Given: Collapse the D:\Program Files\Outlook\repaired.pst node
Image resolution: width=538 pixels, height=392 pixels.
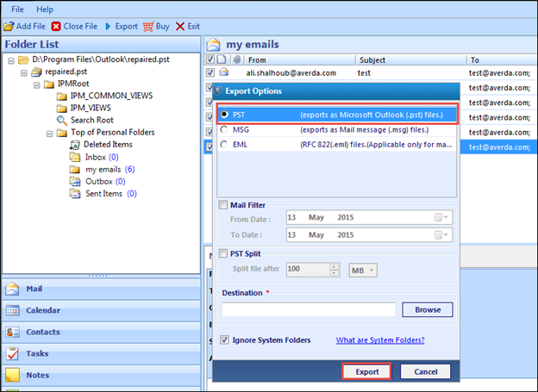Looking at the screenshot, I should click(x=11, y=60).
